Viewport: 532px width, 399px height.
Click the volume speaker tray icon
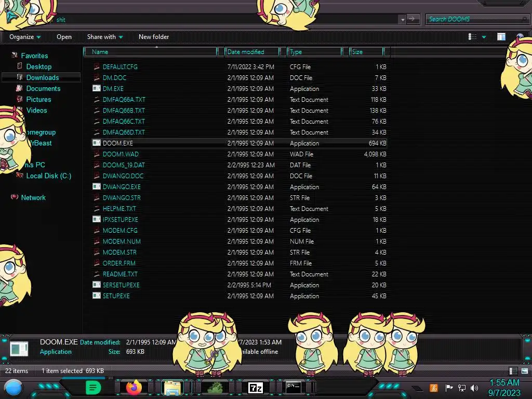tap(474, 388)
